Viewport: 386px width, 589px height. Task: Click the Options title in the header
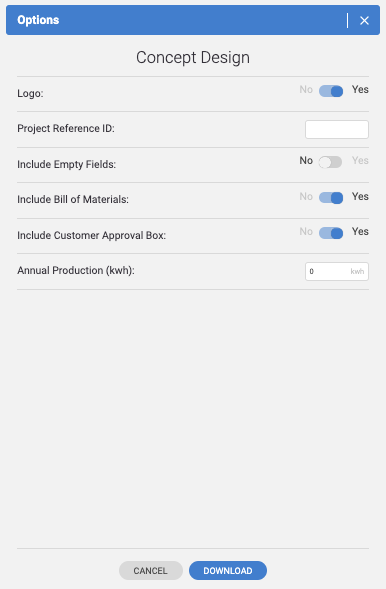click(38, 20)
